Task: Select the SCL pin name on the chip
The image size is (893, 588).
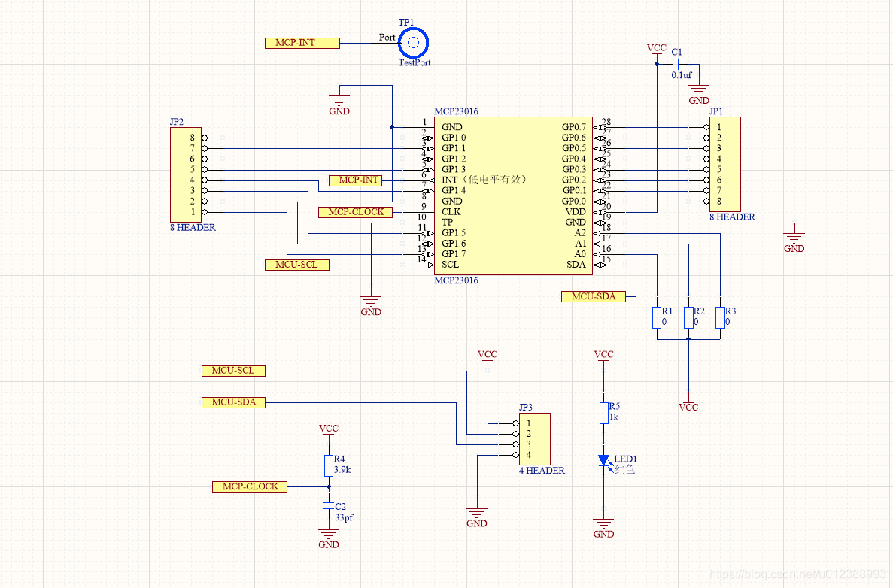Action: point(450,265)
